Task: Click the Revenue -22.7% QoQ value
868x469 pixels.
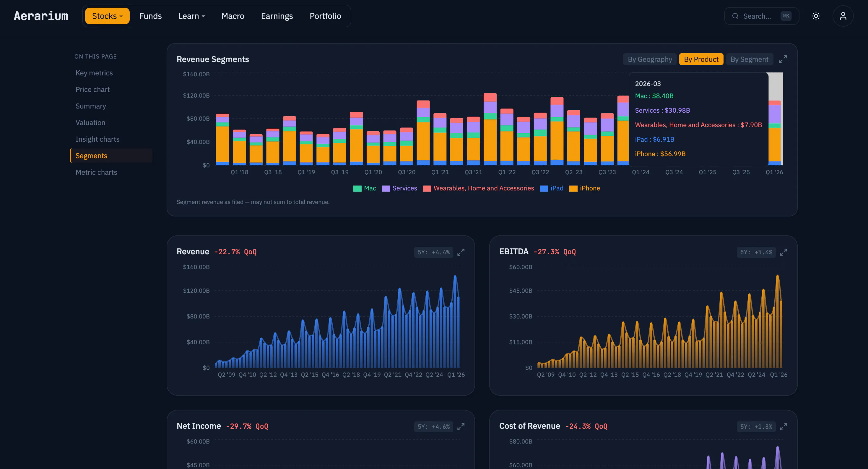Action: tap(235, 252)
